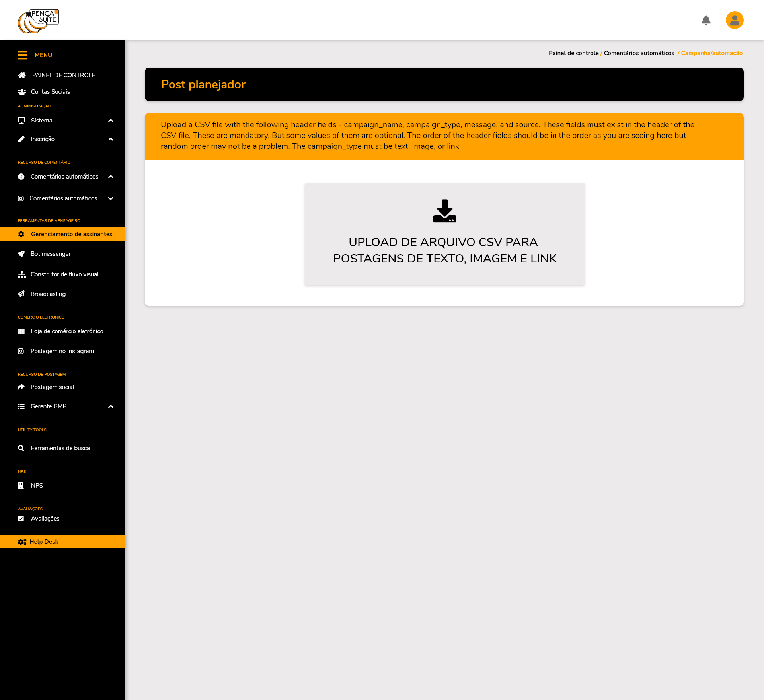Collapse the Gerente GMB chevron
Viewport: 764px width, 700px height.
[x=111, y=406]
